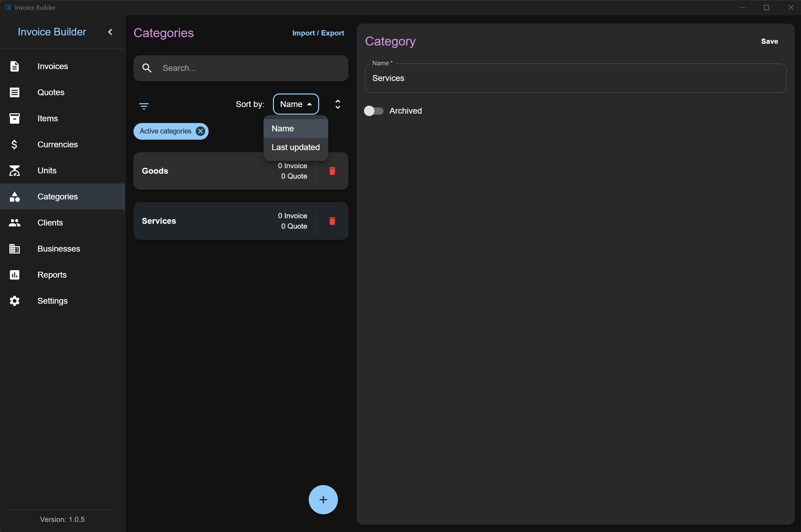Minimize the Invoice Builder window
Screen dimensions: 801x532
[x=742, y=7]
